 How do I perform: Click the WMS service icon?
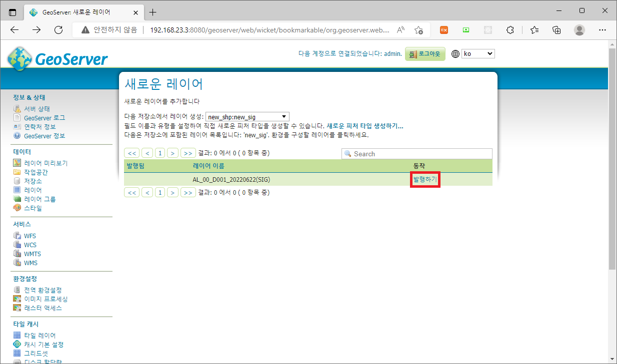[17, 263]
